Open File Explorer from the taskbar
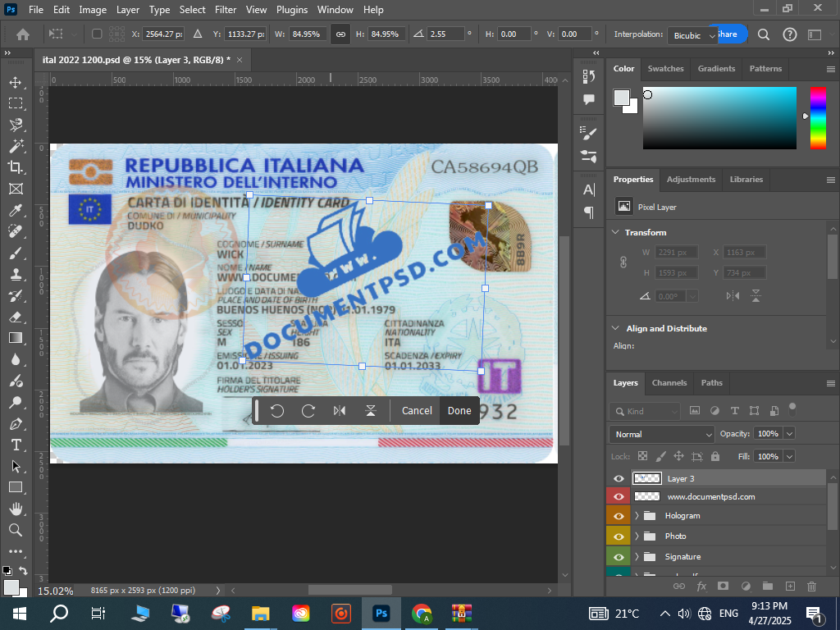Image resolution: width=840 pixels, height=630 pixels. point(260,614)
